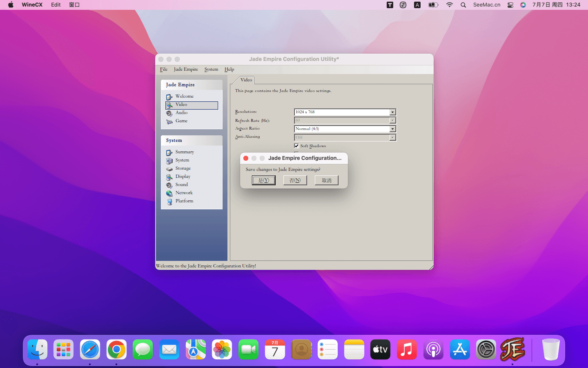Click the Siri icon in menu bar
Image resolution: width=588 pixels, height=368 pixels.
point(523,5)
